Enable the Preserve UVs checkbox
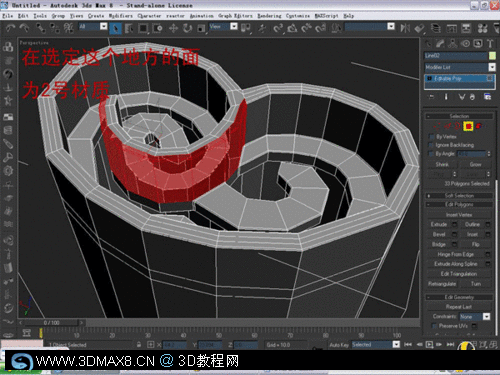500x375 pixels. coord(434,326)
